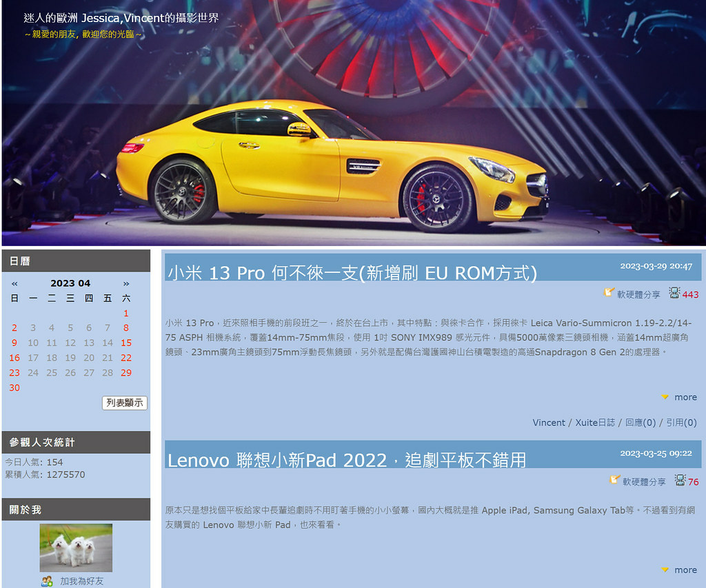Open 回應(0) comments link
Image resolution: width=706 pixels, height=588 pixels.
point(641,423)
